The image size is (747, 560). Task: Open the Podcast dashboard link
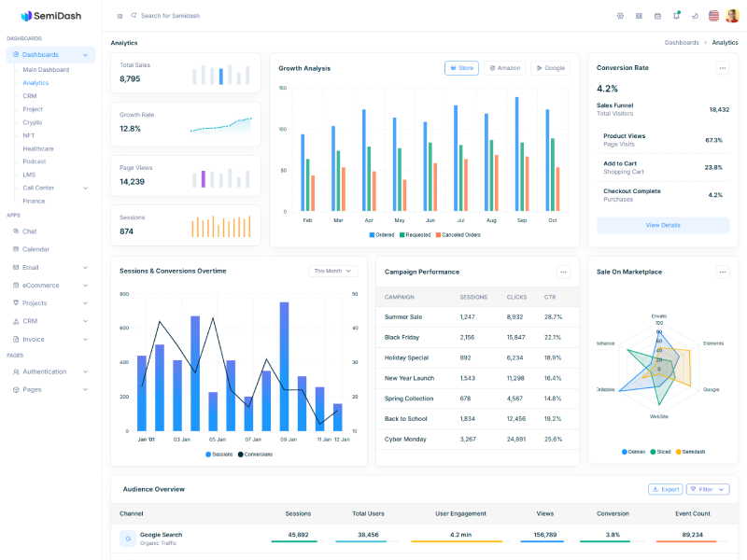pyautogui.click(x=35, y=161)
